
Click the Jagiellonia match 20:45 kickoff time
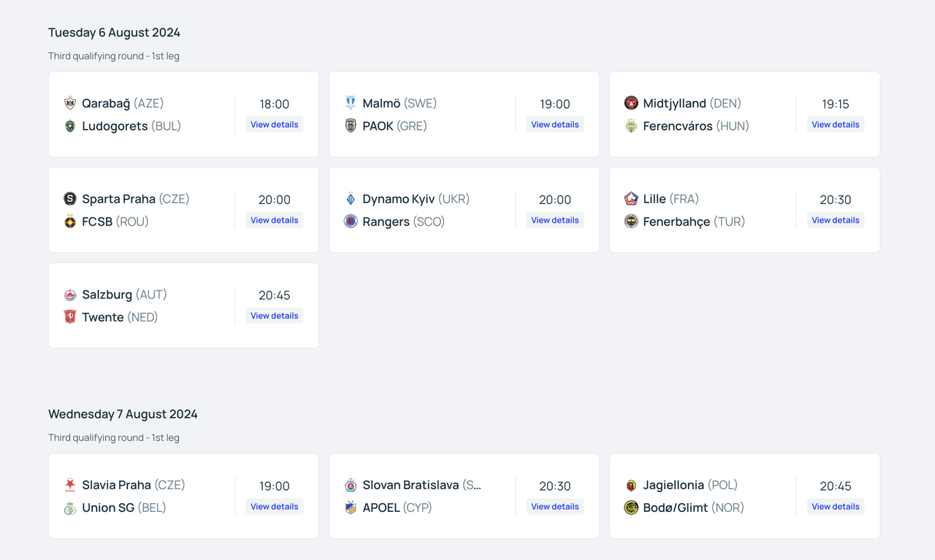pyautogui.click(x=836, y=486)
